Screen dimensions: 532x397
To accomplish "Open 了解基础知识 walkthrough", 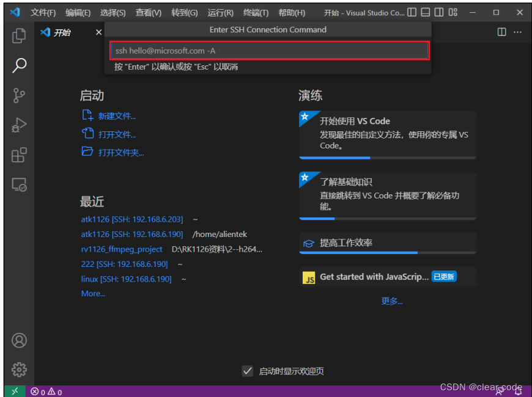I will [388, 195].
